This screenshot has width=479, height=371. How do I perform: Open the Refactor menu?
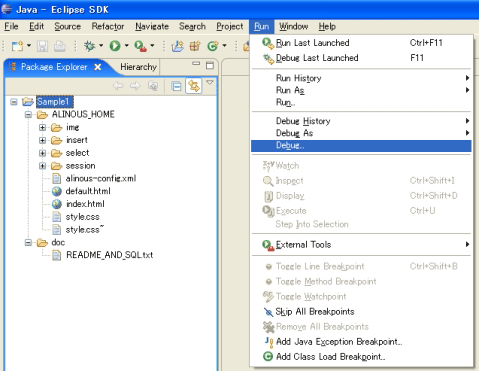click(x=108, y=26)
